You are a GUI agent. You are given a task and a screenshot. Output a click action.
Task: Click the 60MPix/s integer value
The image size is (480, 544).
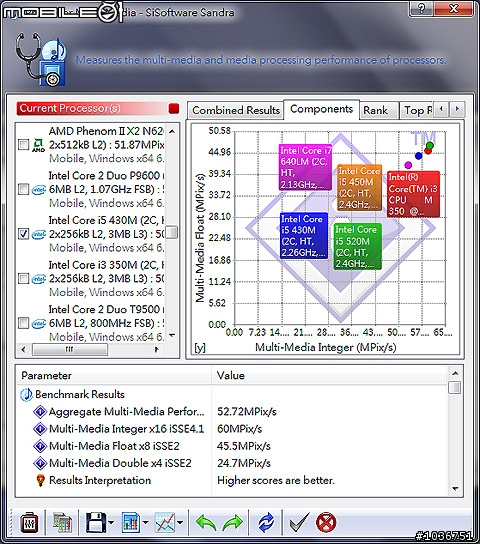[x=239, y=429]
